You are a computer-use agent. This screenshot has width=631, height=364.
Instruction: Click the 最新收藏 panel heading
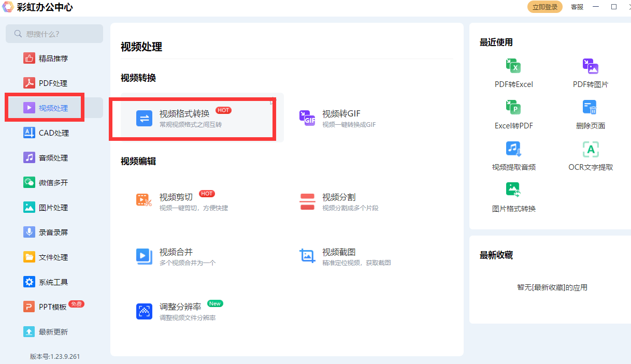click(x=496, y=255)
